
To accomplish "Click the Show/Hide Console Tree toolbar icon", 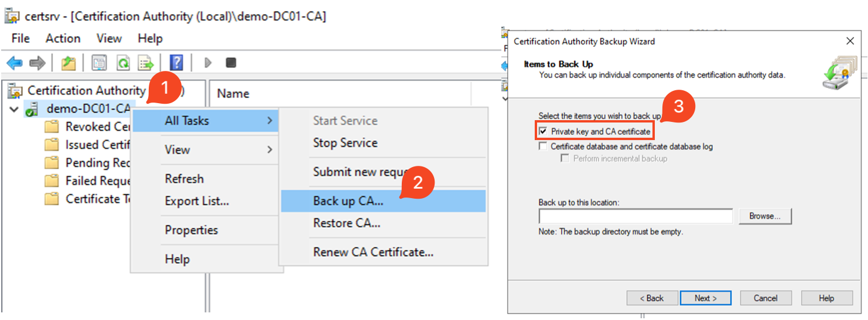I will (98, 63).
